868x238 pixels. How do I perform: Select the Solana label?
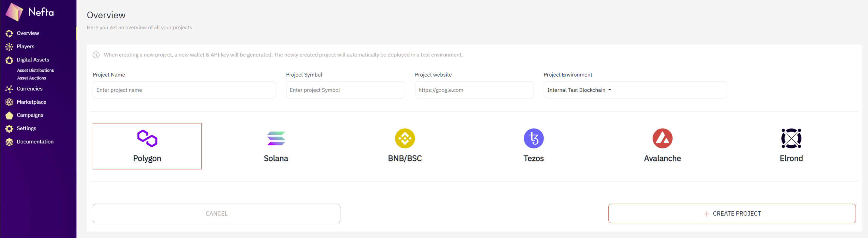tap(276, 158)
